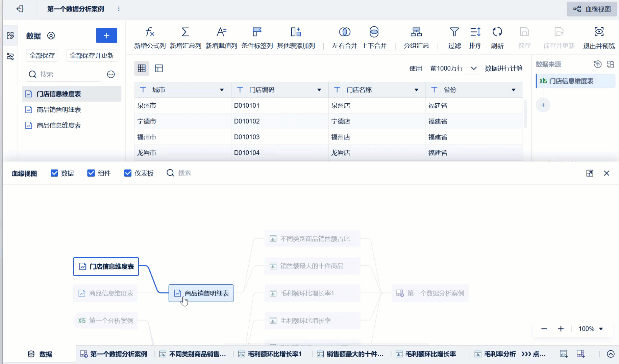
Task: Click the 商品信息维度表 lineage node
Action: pyautogui.click(x=106, y=293)
